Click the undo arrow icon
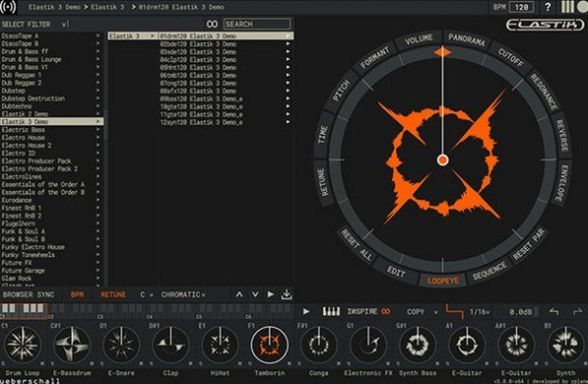Screen dimensions: 588x384 click(554, 311)
